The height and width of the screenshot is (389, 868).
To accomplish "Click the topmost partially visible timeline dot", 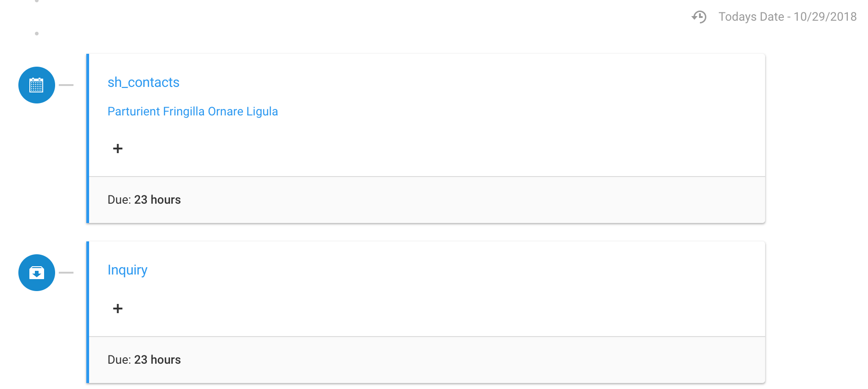I will coord(37,1).
